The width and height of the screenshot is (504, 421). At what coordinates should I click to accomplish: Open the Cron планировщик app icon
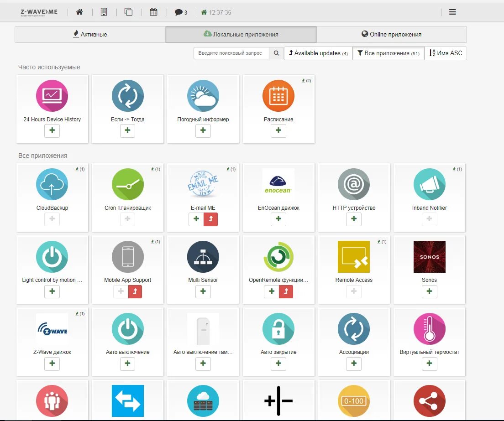point(128,184)
